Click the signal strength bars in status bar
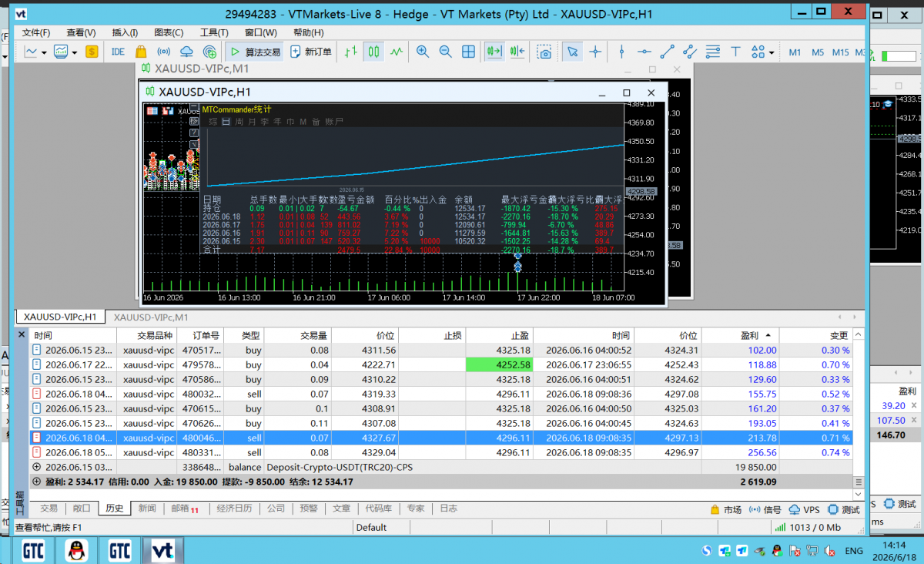This screenshot has width=924, height=564. tap(781, 528)
